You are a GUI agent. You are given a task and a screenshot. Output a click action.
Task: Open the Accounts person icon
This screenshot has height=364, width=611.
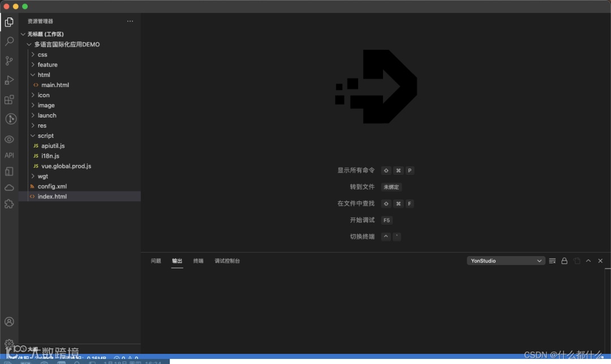[x=9, y=322]
